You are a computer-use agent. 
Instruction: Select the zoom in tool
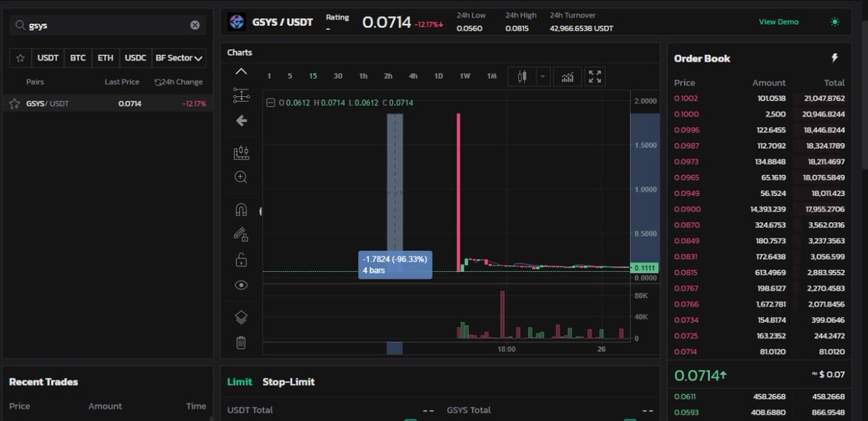(242, 177)
